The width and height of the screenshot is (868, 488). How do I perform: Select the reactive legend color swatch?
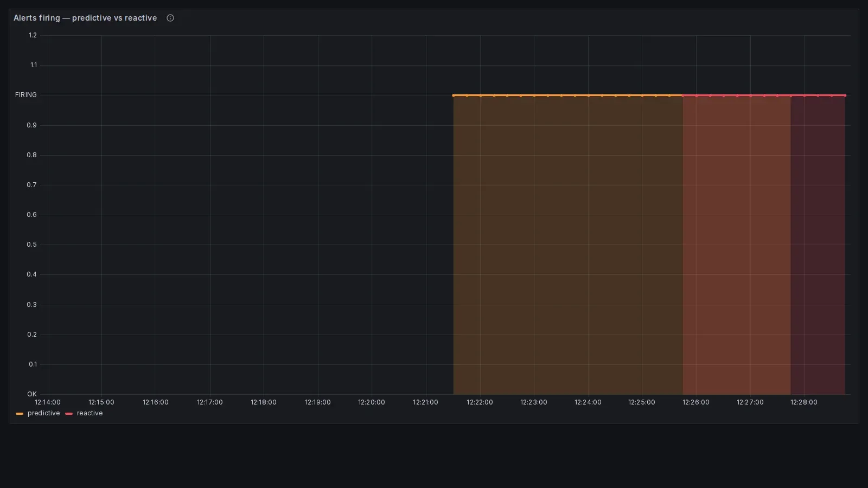tap(69, 414)
